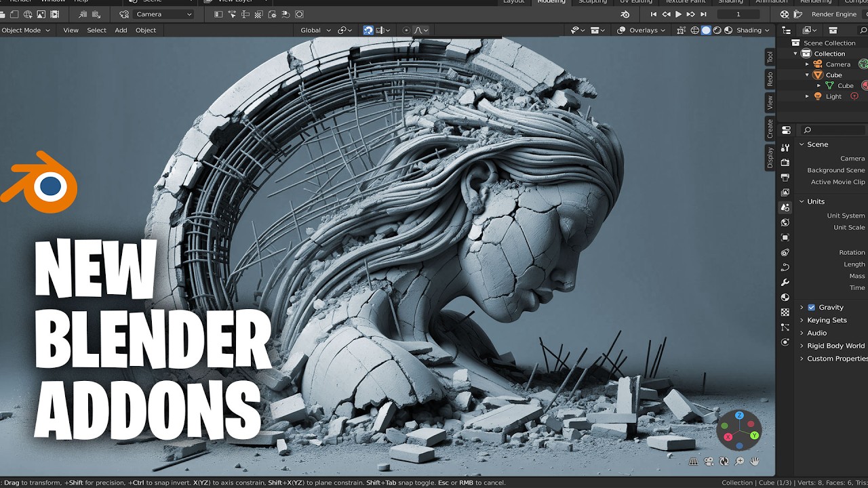The height and width of the screenshot is (488, 868).
Task: Open the View menu in viewport header
Action: 71,30
